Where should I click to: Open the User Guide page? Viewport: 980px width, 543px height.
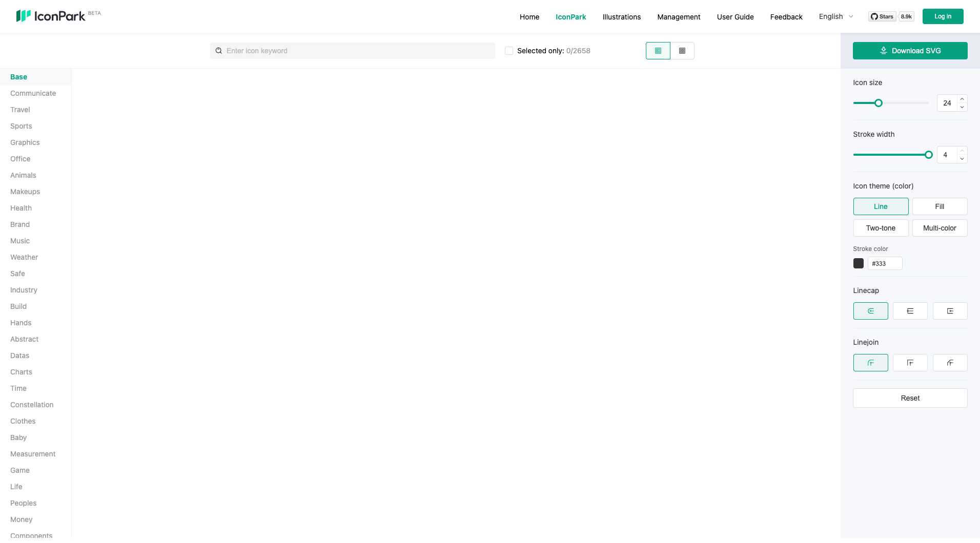(x=735, y=16)
